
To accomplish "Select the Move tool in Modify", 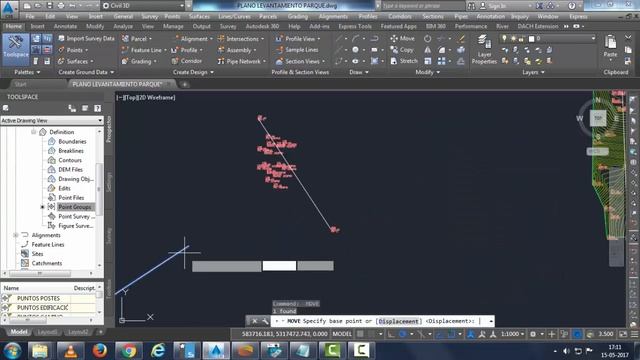I will pos(402,38).
